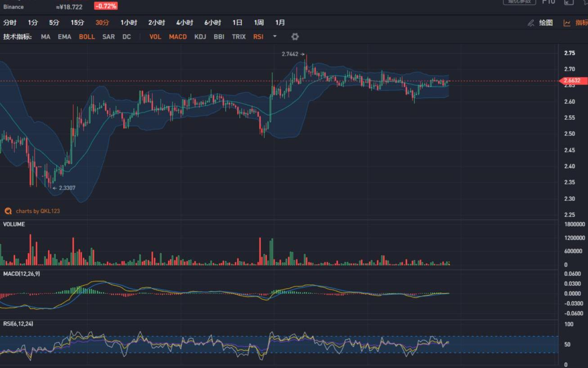The height and width of the screenshot is (368, 588).
Task: Click the 绘图 drawing pencil icon
Action: (531, 23)
